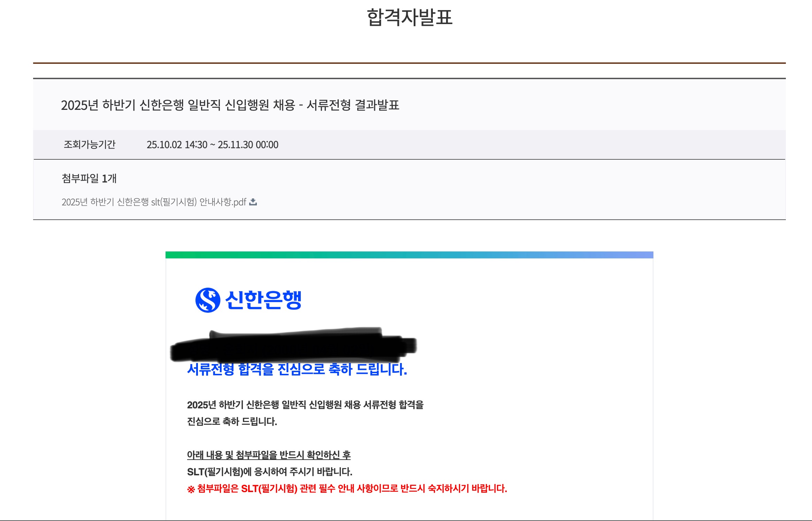Click the paragraph starting 2025년 하반기 신한은행 일반직
Image resolution: width=812 pixels, height=521 pixels.
[305, 405]
